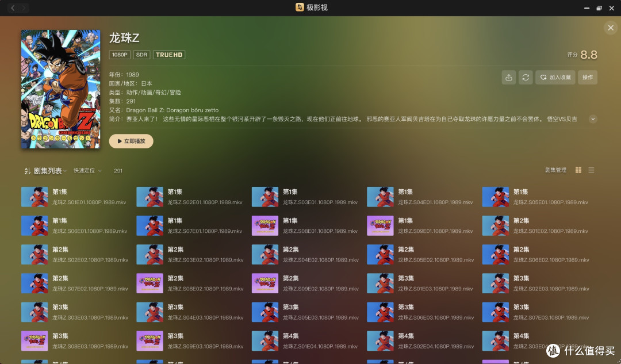Screen dimensions: 621x364
Task: Select file 龙珠Z.S03E03.1080P.1989.mkv
Action: 90,317
